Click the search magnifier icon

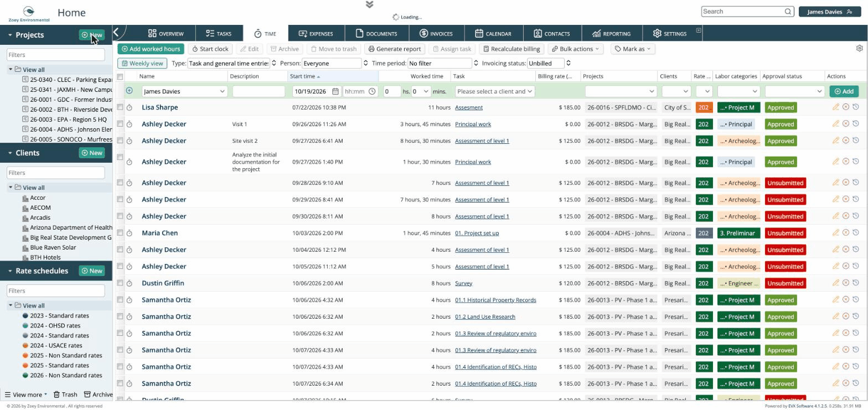[788, 12]
